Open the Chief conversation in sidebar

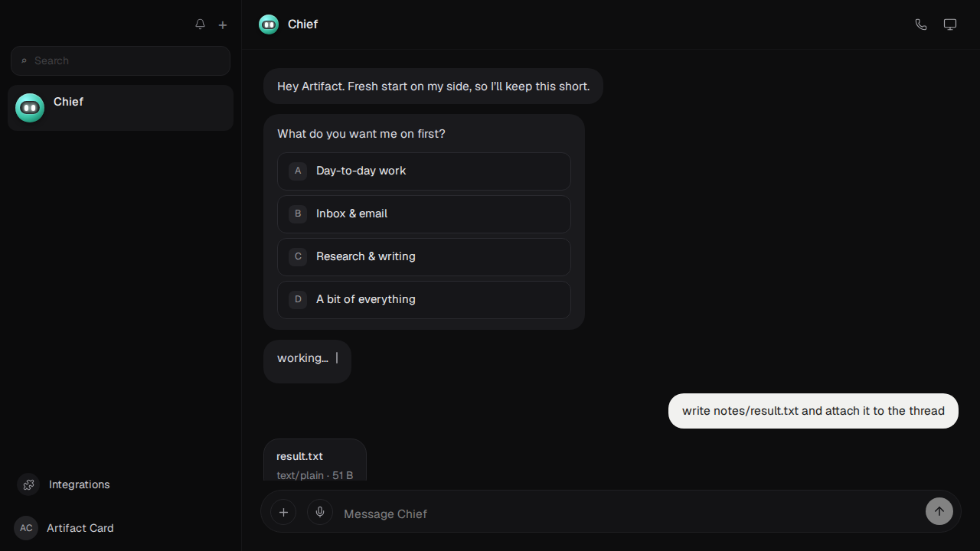(x=120, y=108)
